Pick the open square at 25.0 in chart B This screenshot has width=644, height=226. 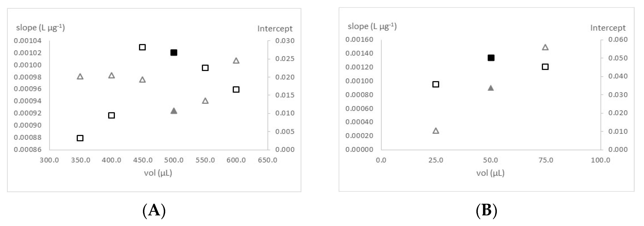point(436,84)
